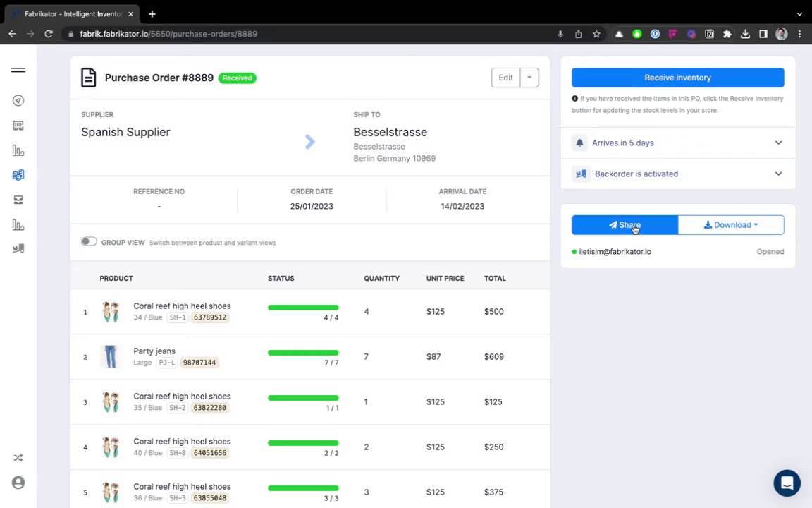Viewport: 812px width, 508px height.
Task: Open the chat support bubble
Action: pyautogui.click(x=787, y=483)
